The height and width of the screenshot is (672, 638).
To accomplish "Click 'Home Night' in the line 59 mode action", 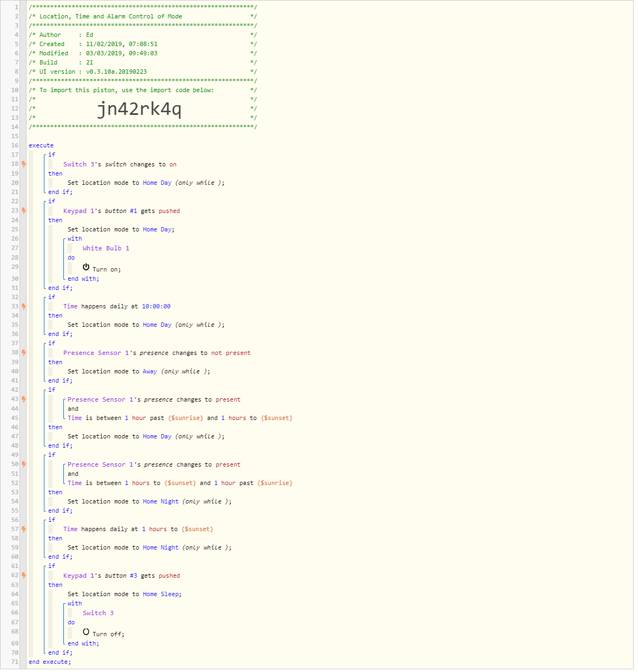I will pyautogui.click(x=161, y=547).
